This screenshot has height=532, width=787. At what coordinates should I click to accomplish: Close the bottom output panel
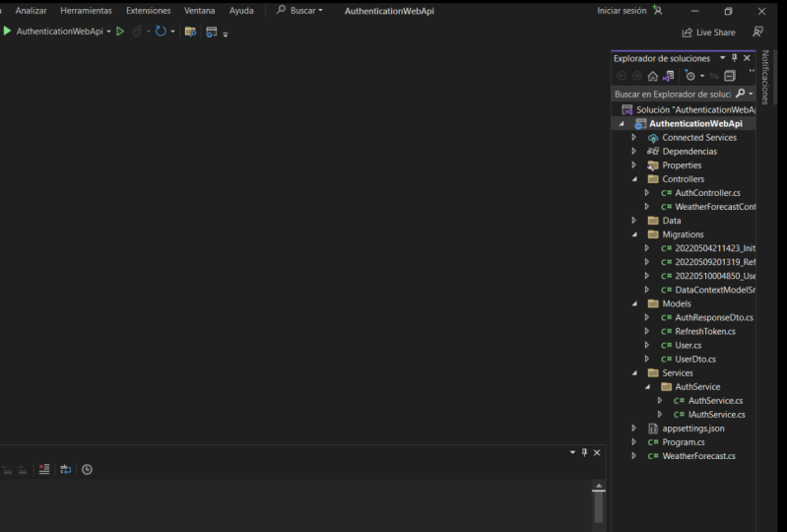(597, 453)
